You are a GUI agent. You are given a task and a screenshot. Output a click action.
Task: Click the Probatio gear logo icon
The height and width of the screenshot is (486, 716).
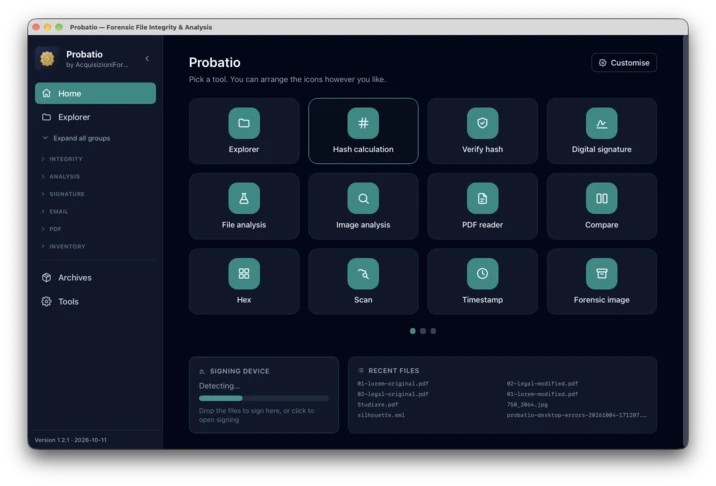(x=47, y=58)
